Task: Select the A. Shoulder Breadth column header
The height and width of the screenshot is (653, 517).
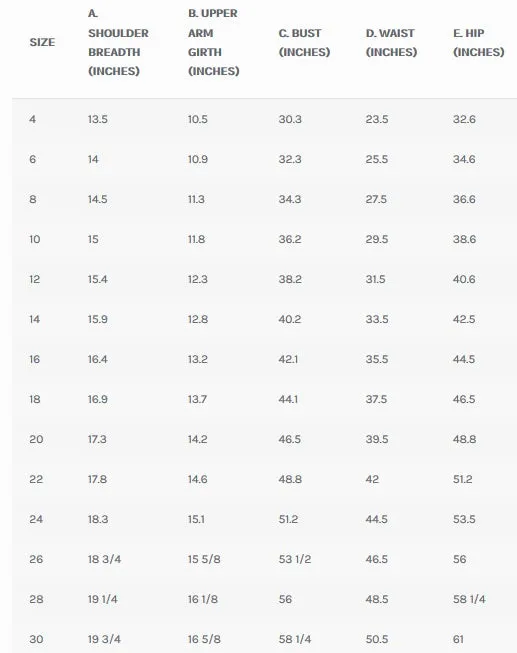Action: tap(118, 42)
